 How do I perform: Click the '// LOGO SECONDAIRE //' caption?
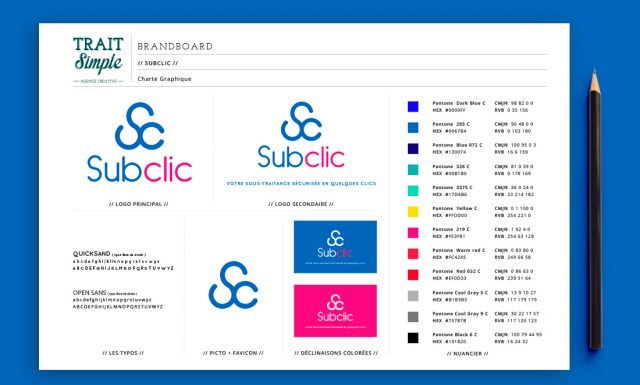point(301,204)
